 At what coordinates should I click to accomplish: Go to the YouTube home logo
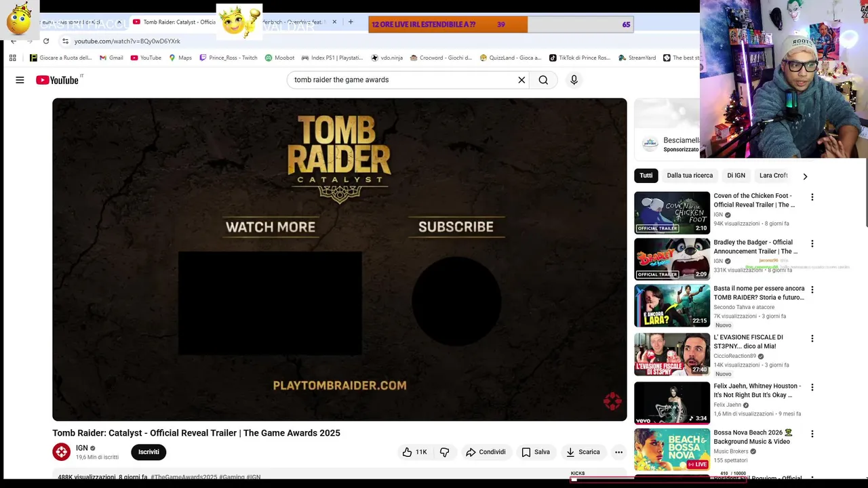[58, 80]
